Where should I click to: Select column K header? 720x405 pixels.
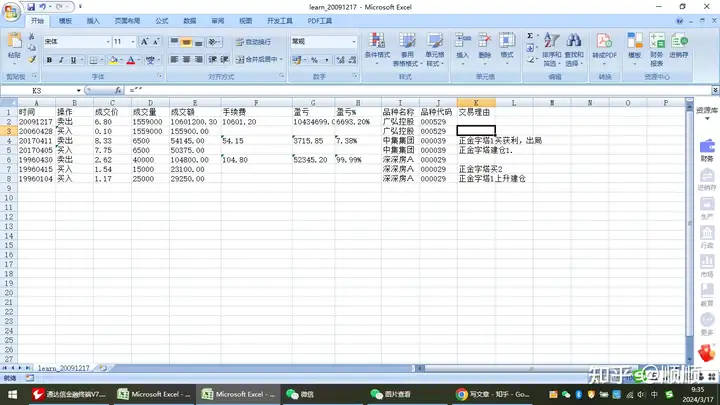[x=476, y=102]
